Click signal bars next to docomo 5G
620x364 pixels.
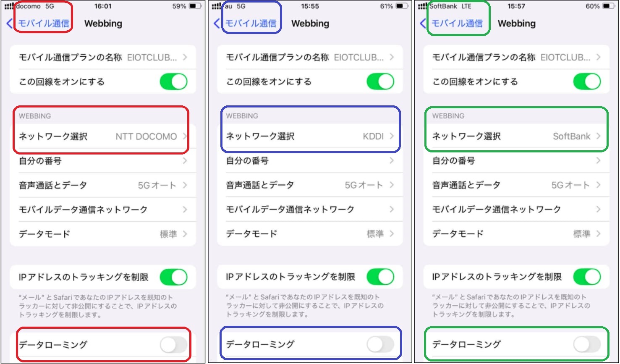point(9,6)
